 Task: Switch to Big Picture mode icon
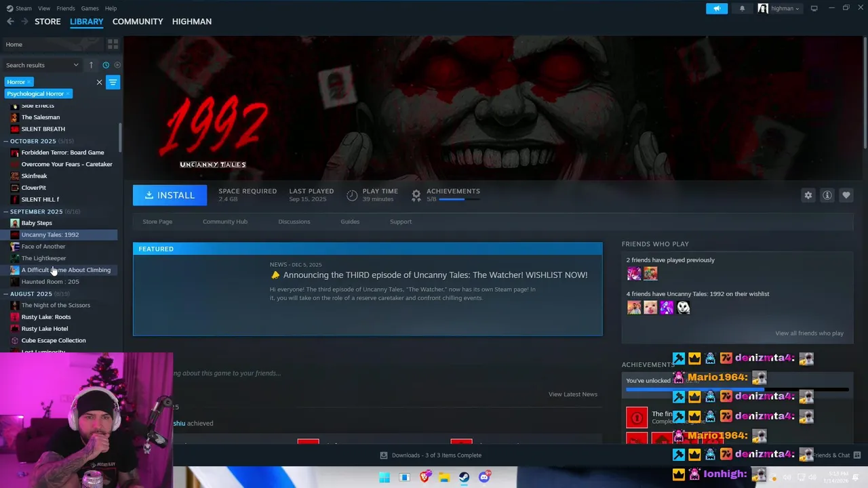pyautogui.click(x=814, y=8)
